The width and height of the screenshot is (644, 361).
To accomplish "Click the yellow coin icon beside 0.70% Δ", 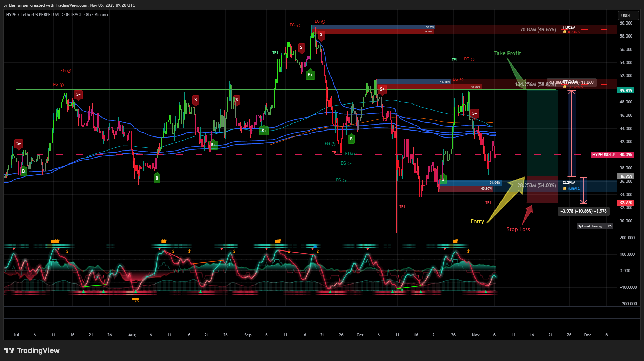I will click(x=565, y=32).
